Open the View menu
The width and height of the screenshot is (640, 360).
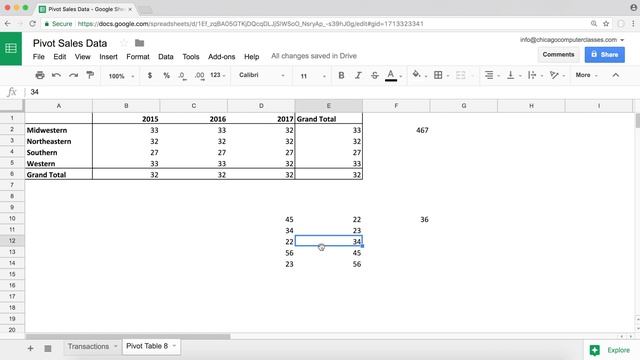pos(82,57)
